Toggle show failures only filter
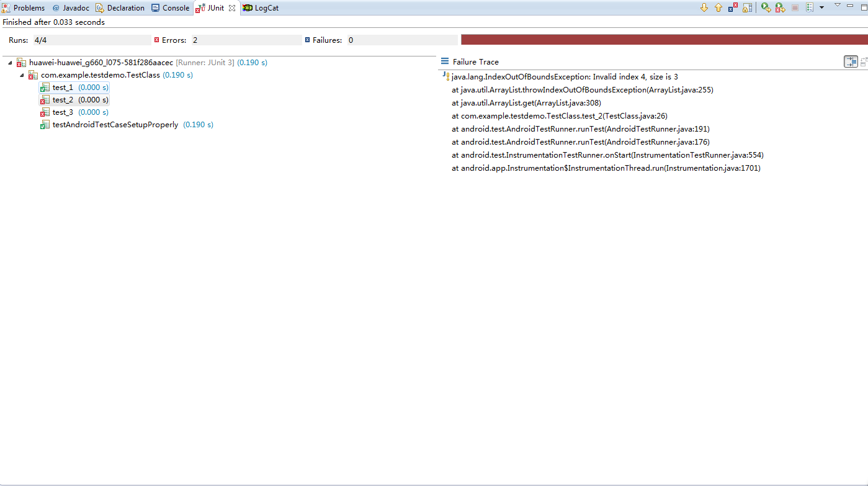 click(x=733, y=7)
